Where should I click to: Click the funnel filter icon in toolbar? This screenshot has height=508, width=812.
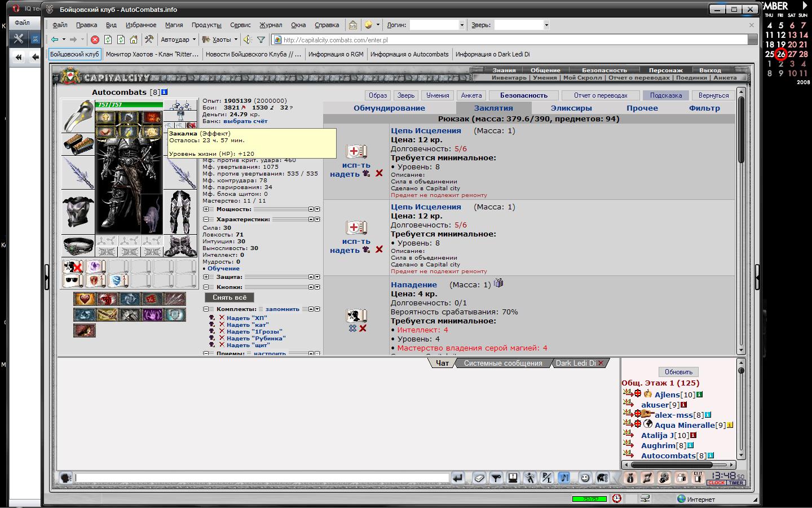[261, 40]
